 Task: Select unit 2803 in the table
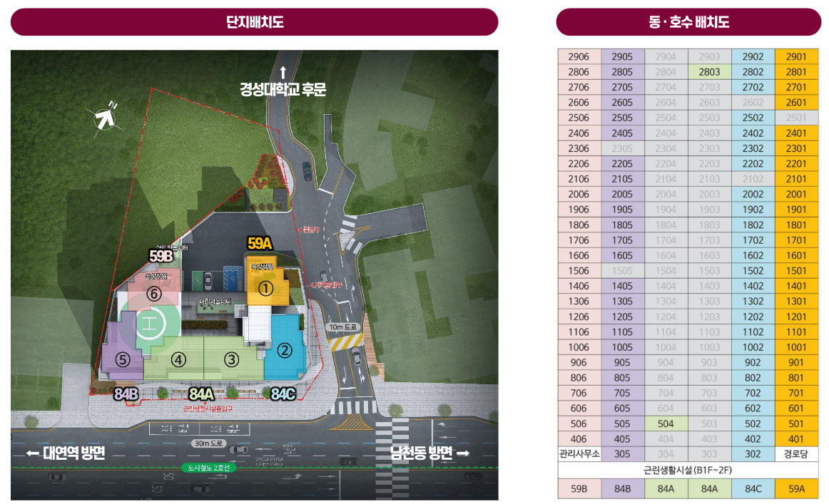(710, 72)
